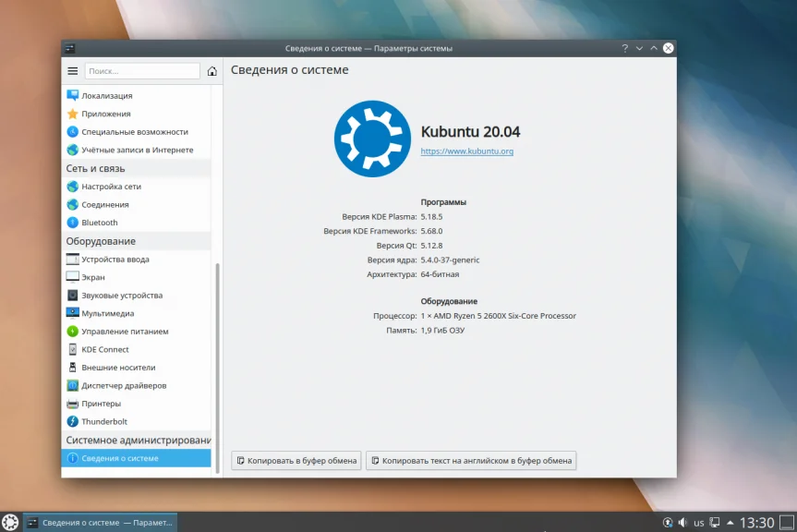The width and height of the screenshot is (797, 532).
Task: Click the home icon next to search
Action: coord(212,71)
